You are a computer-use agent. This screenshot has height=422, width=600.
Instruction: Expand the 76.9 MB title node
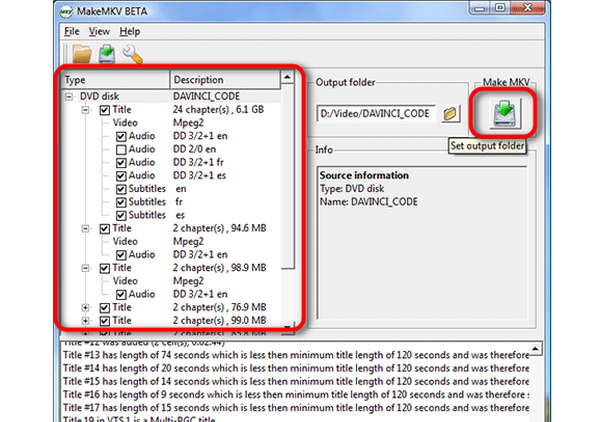pos(85,308)
